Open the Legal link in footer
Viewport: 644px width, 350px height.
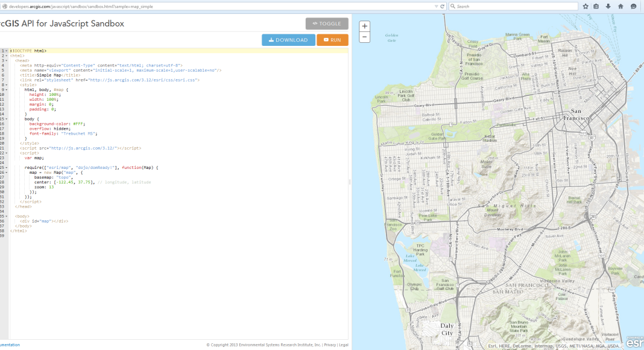click(343, 345)
